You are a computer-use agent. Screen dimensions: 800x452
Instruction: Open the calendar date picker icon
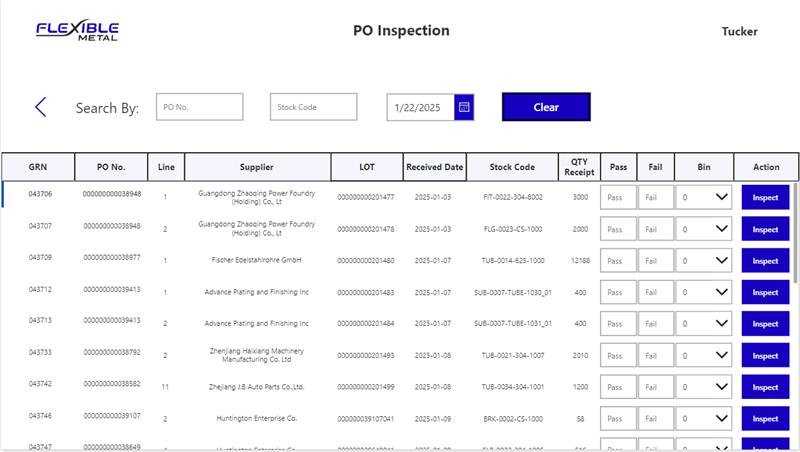pos(464,107)
